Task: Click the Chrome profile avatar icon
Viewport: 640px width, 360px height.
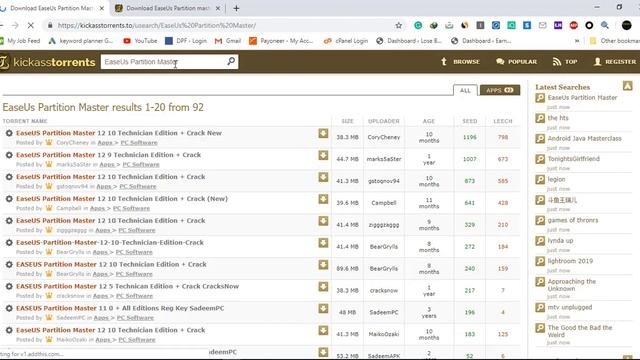Action: coord(627,25)
